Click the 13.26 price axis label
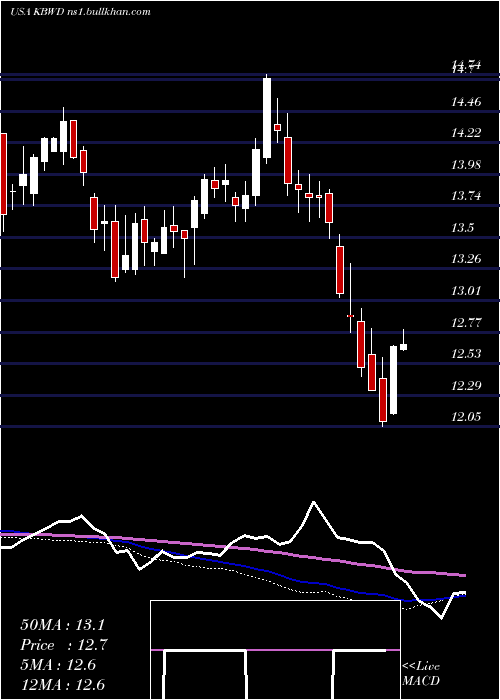This screenshot has height=700, width=500. 466,259
